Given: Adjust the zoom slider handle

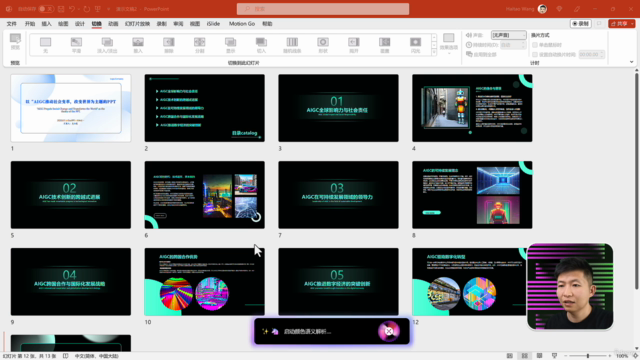Looking at the screenshot, I should tap(588, 356).
